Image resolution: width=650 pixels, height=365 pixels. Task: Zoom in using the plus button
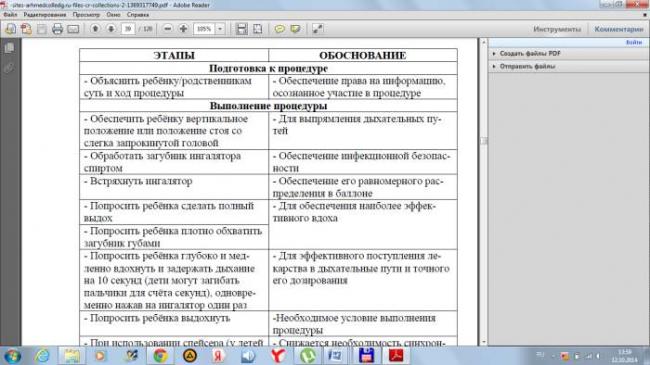click(x=183, y=29)
